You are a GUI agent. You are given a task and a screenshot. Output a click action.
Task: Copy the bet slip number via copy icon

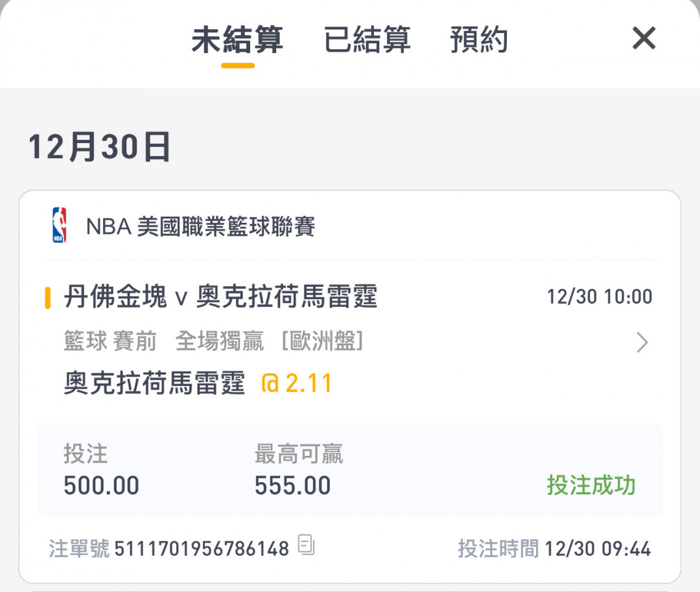(307, 545)
